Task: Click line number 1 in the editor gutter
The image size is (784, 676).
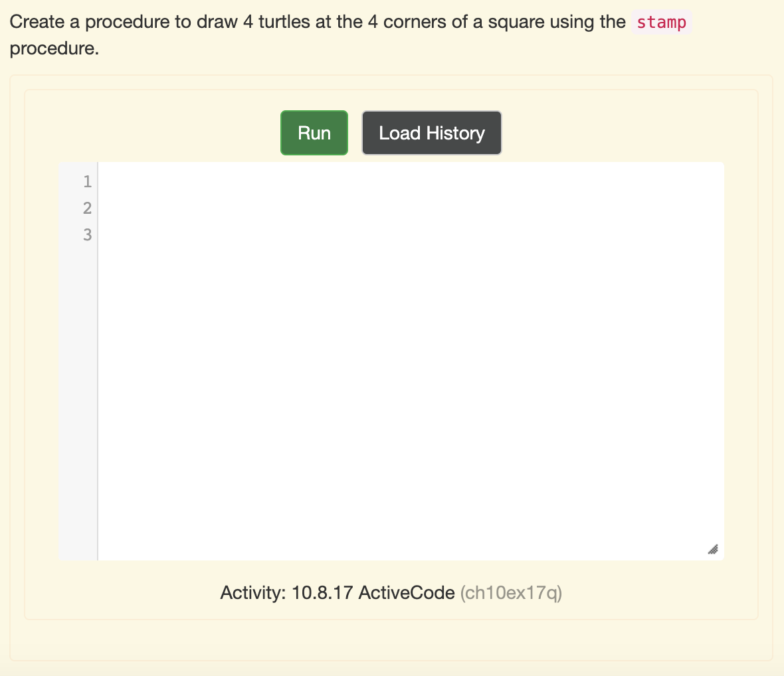Action: [x=86, y=181]
